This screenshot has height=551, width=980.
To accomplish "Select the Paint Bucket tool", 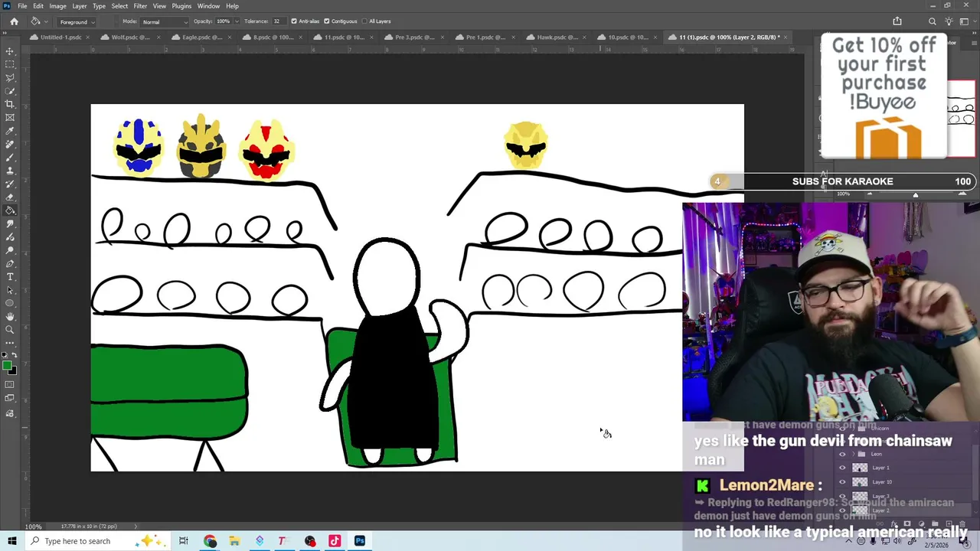I will pyautogui.click(x=10, y=210).
